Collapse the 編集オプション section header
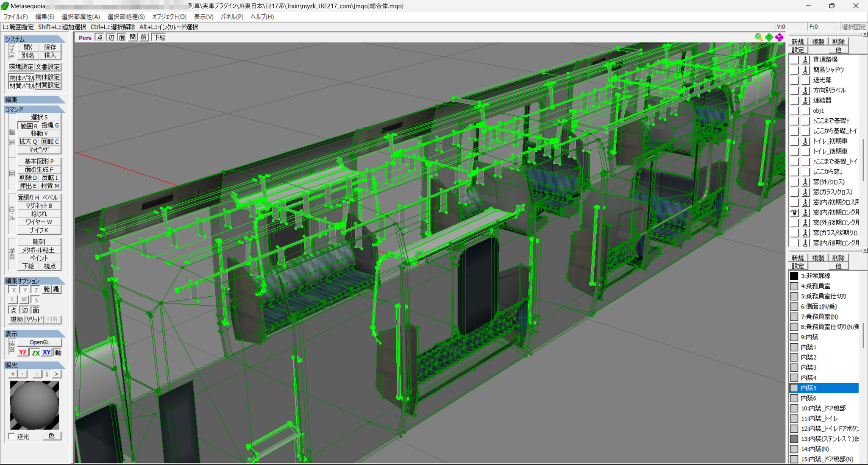Viewport: 868px width, 465px height. tap(35, 281)
